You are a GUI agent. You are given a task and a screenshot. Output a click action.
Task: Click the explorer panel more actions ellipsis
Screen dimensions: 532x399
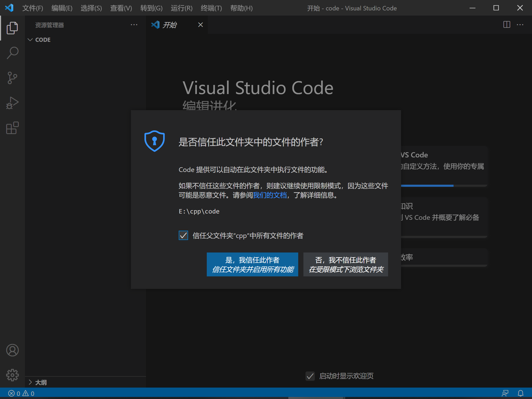coord(134,25)
